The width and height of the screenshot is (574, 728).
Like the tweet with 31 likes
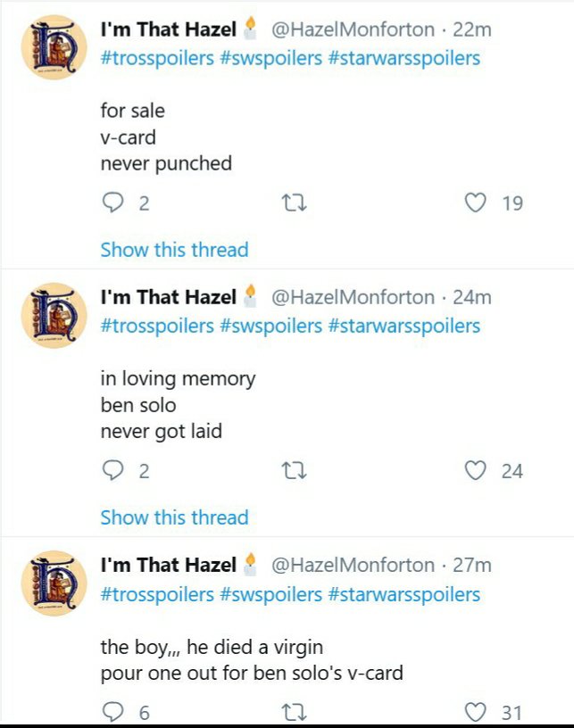point(476,712)
